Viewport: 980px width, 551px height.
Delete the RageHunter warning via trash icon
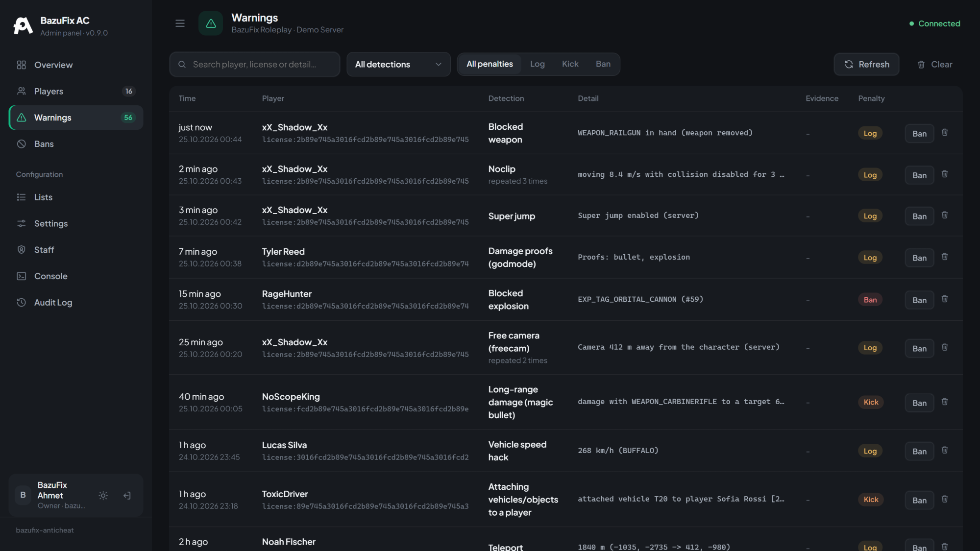click(945, 299)
